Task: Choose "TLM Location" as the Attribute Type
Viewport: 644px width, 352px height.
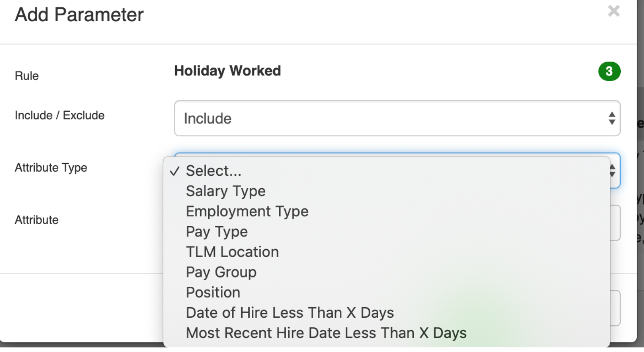Action: tap(232, 252)
